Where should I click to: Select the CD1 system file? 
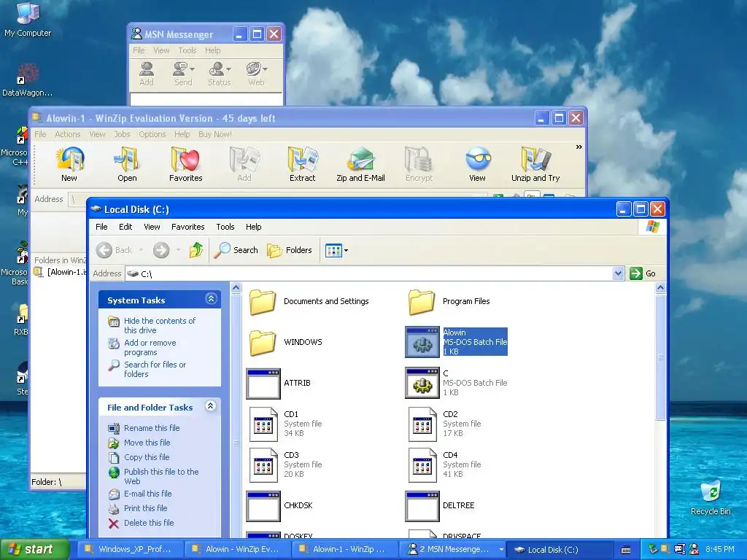(x=285, y=424)
